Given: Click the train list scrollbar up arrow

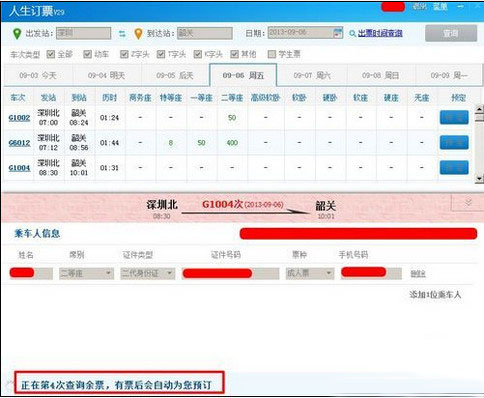Looking at the screenshot, I should coord(479,109).
